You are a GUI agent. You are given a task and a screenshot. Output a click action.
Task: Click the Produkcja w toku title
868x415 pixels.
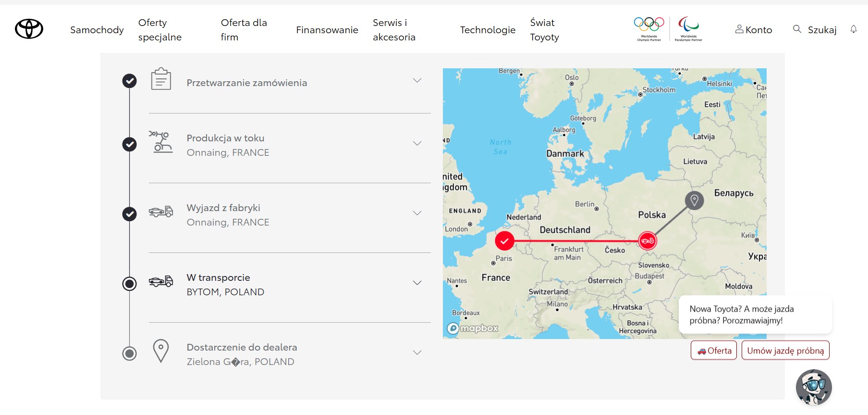coord(226,138)
